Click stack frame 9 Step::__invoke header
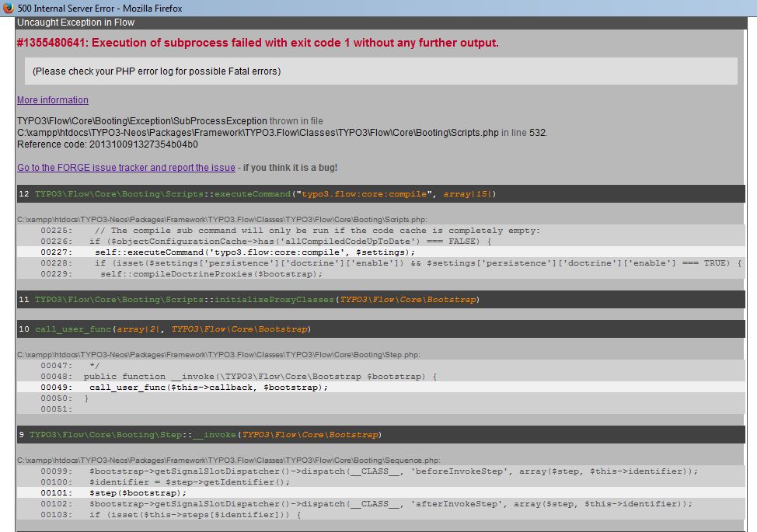This screenshot has height=532, width=757. [381, 435]
